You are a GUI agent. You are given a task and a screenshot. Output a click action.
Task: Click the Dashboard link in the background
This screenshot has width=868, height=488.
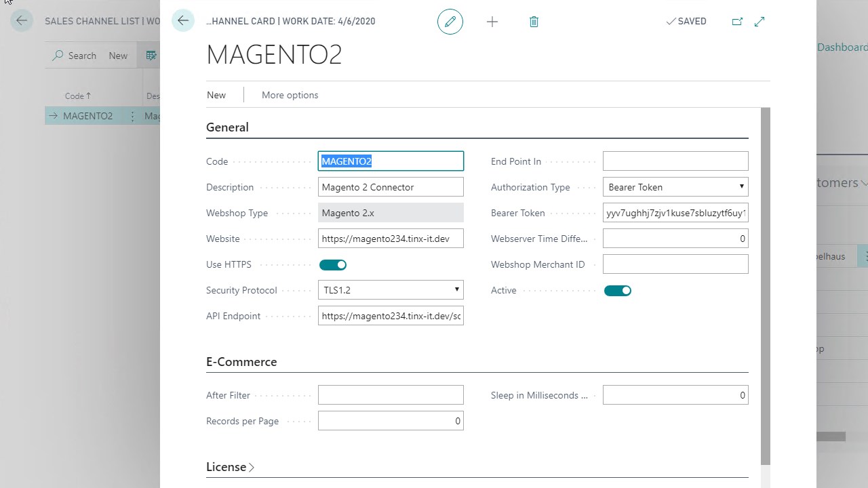(x=842, y=47)
